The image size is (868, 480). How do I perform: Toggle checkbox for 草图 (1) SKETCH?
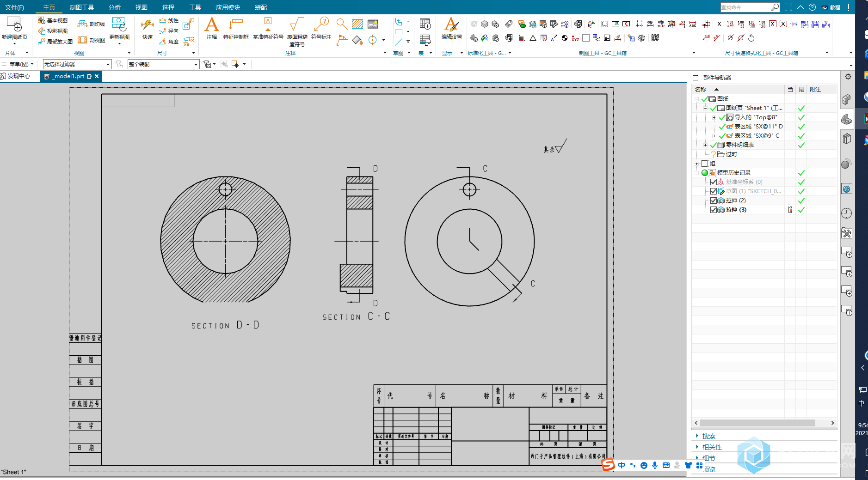pos(714,191)
